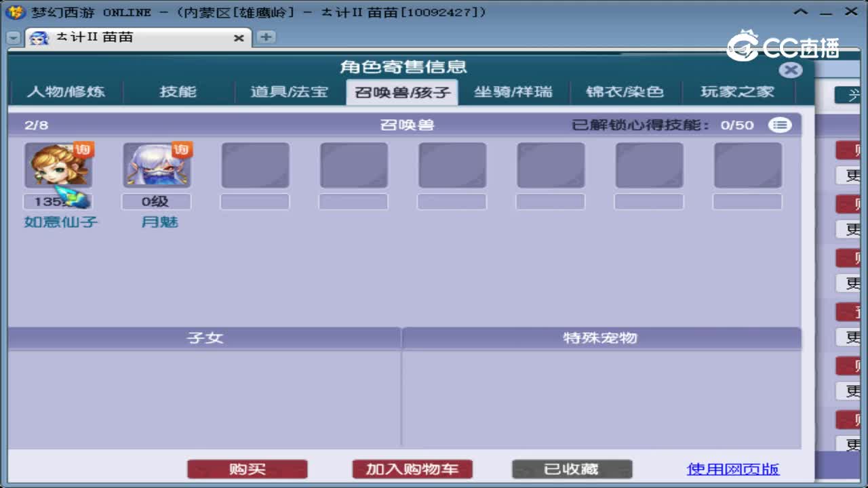This screenshot has height=488, width=868.
Task: Collapse the title bar caret button
Action: (x=801, y=12)
